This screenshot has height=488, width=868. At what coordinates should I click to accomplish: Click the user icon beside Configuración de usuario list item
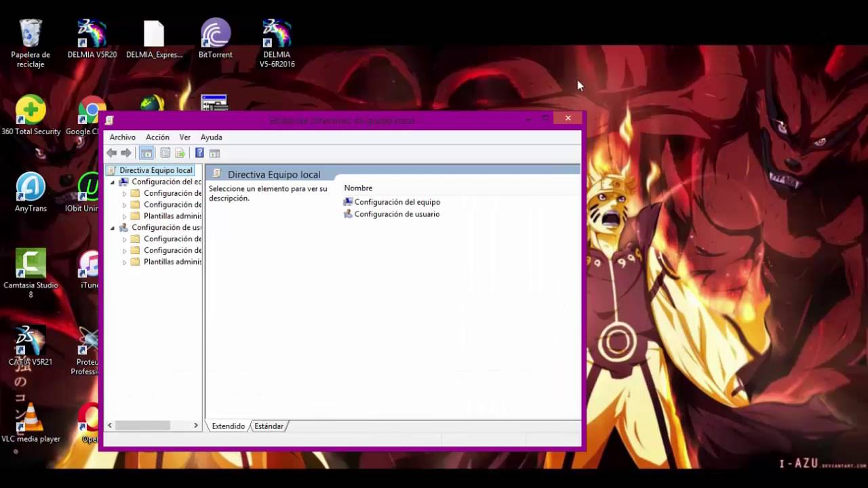click(x=348, y=214)
